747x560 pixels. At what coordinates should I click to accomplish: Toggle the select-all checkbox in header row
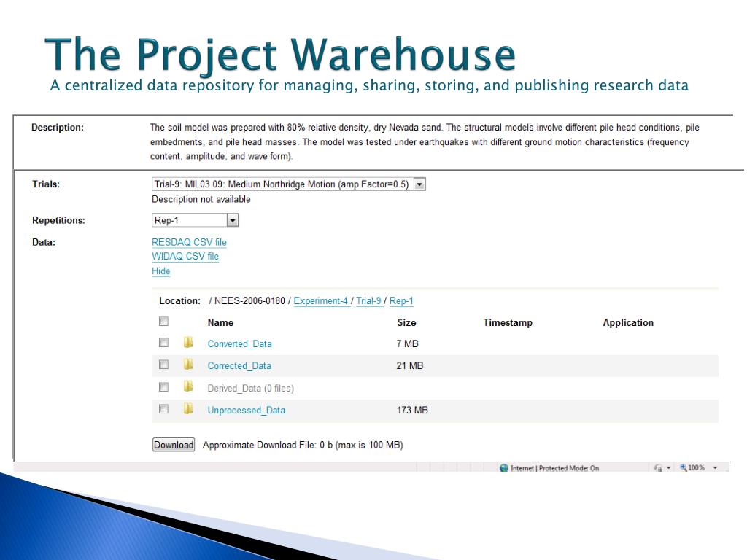[x=163, y=322]
